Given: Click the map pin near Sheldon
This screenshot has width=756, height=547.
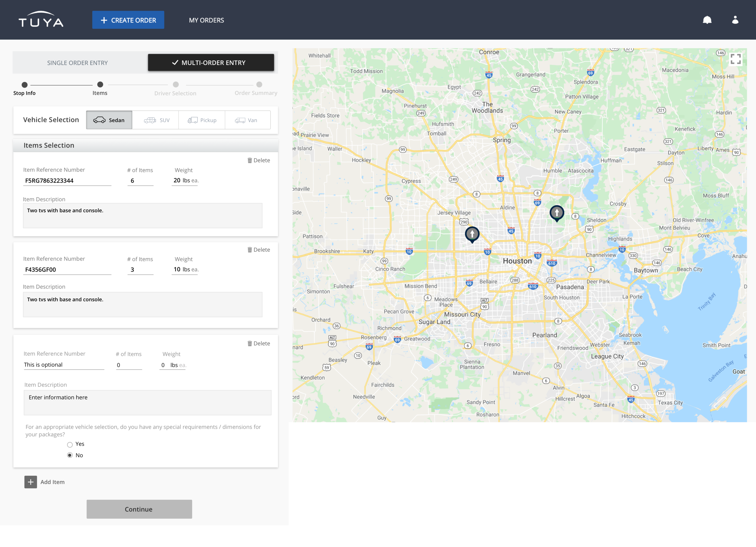Looking at the screenshot, I should tap(557, 213).
